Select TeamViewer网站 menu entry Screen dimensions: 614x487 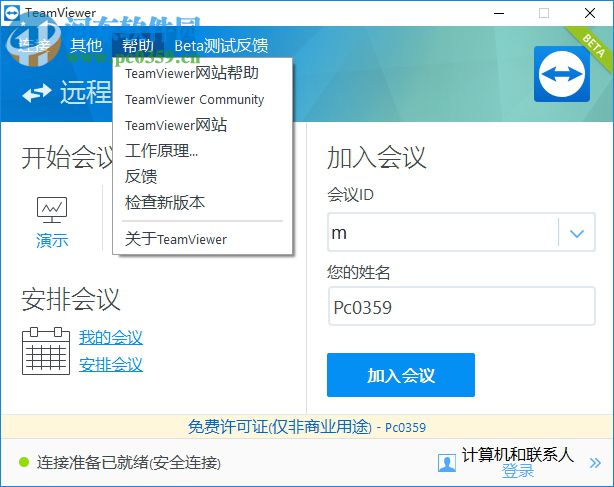(176, 125)
